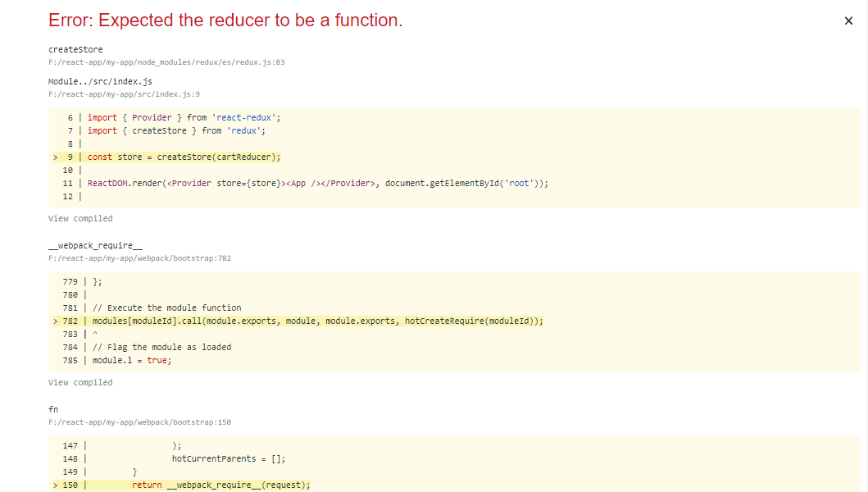Select line 148 'hotCurrentParents = [];'
The image size is (868, 492).
click(x=229, y=458)
